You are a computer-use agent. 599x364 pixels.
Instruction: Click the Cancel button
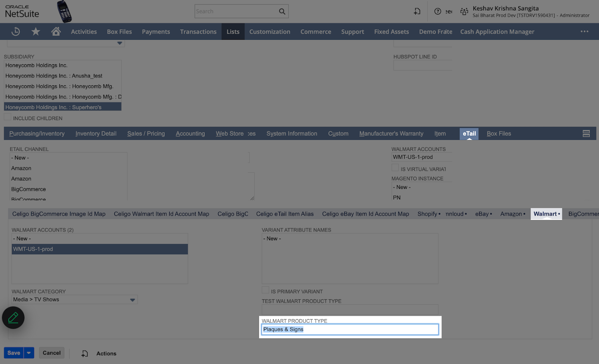pos(52,353)
